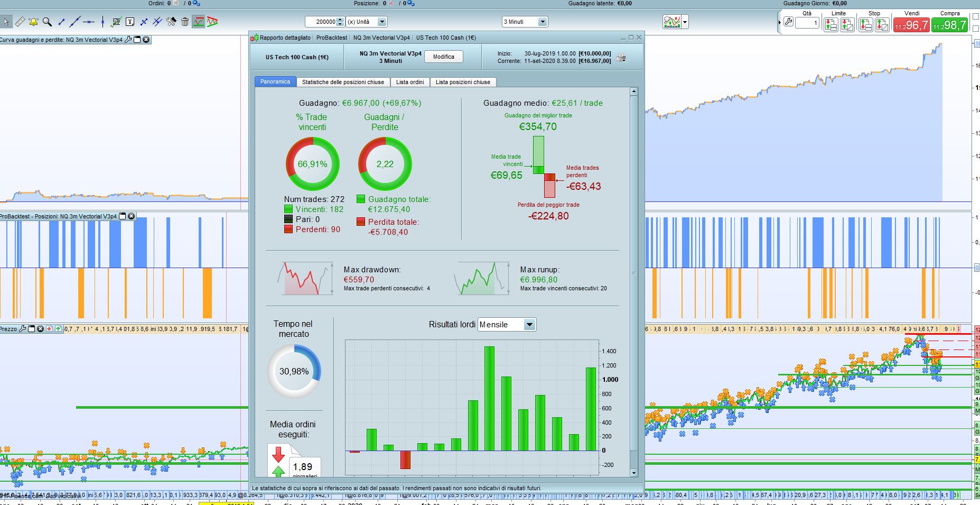The image size is (980, 505).
Task: Click the green Compra buy button
Action: pos(949,24)
